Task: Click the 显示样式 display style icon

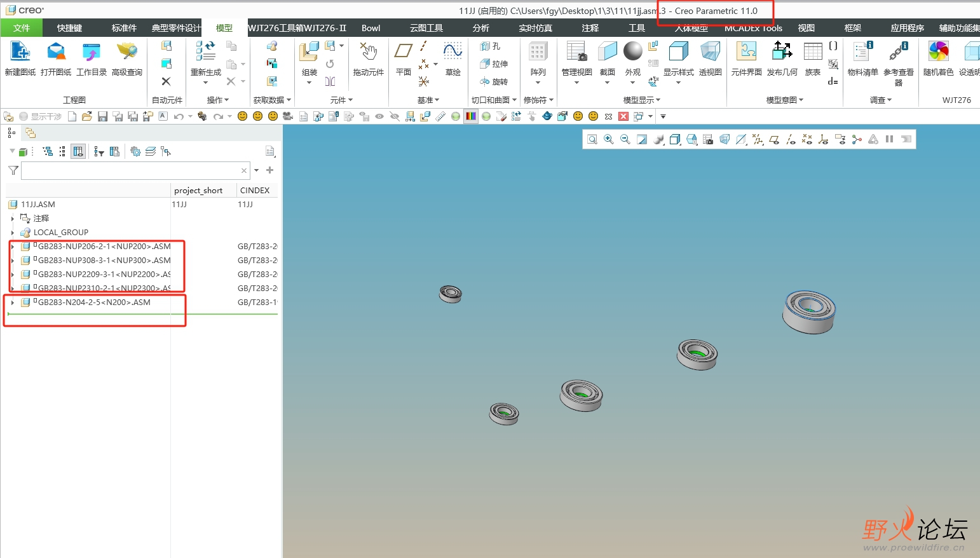Action: point(679,51)
